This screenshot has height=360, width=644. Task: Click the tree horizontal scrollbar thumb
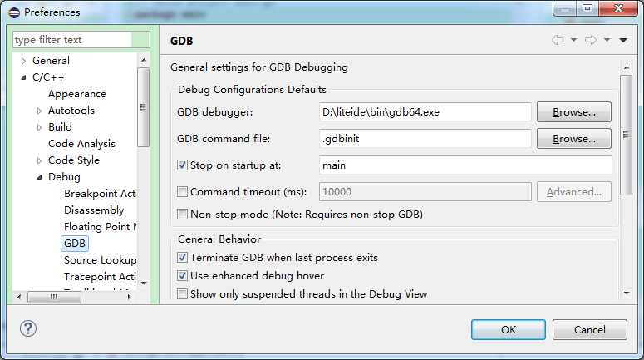(x=54, y=297)
